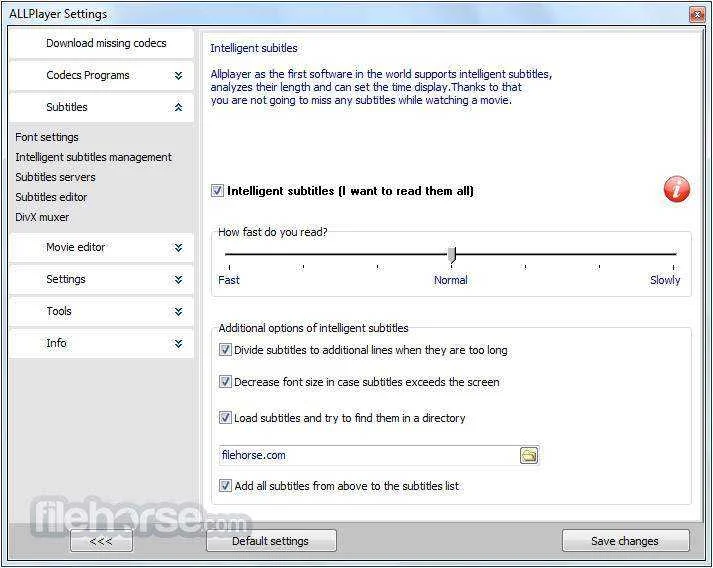The image size is (713, 568).
Task: Click the Settings label in sidebar
Action: point(65,279)
